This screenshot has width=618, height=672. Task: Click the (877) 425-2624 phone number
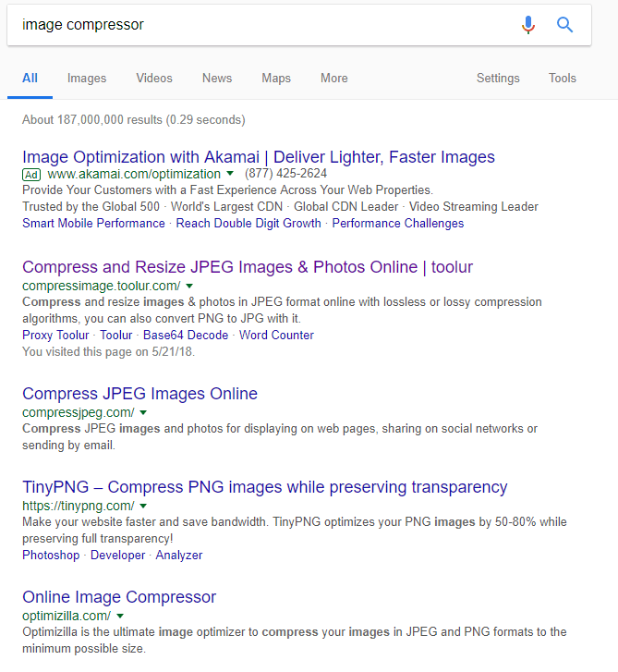[x=285, y=174]
